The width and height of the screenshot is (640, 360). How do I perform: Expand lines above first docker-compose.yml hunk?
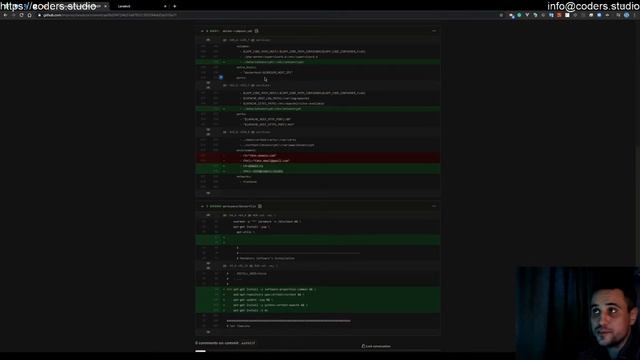[x=208, y=40]
